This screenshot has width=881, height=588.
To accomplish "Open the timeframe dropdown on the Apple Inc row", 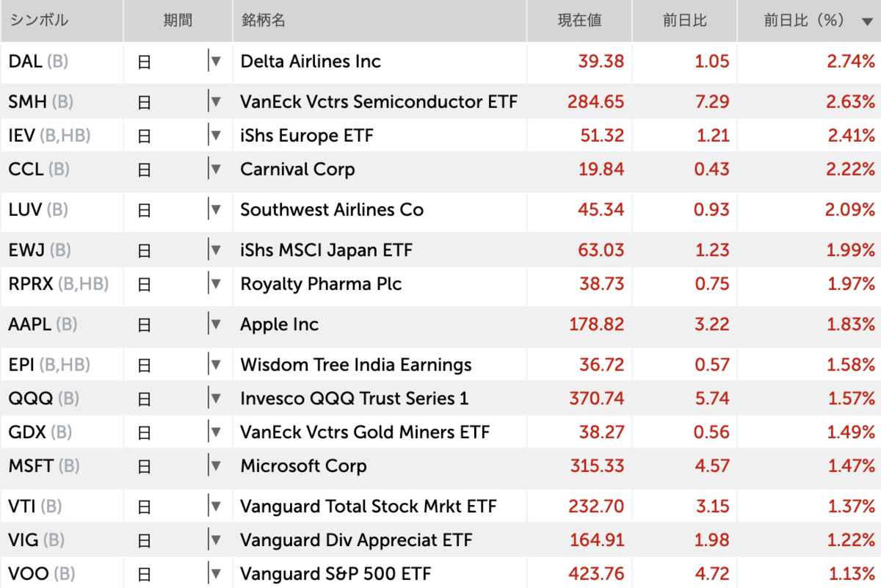I will click(x=215, y=324).
